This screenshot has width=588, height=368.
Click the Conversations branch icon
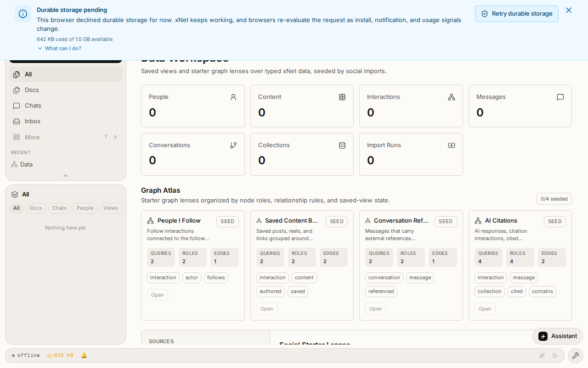pos(233,145)
